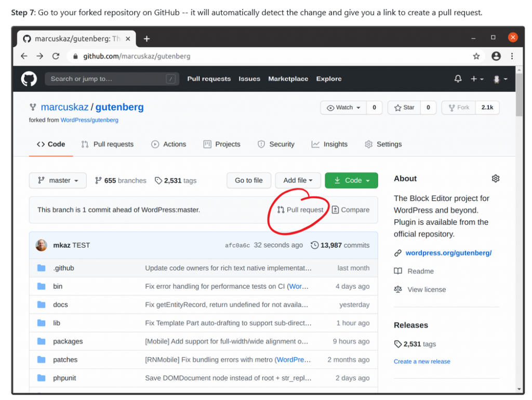Open the green Code dropdown
Screen dimensions: 532x400
351,181
